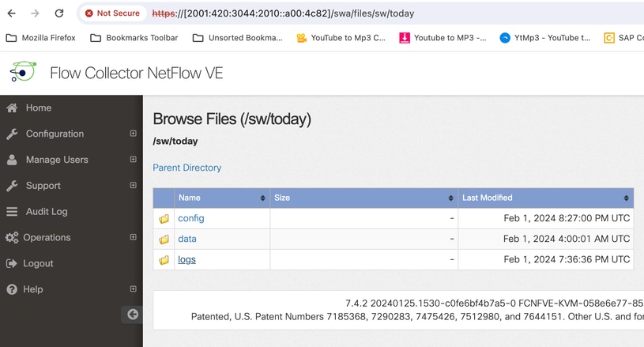Click the browser address bar URL

point(283,13)
